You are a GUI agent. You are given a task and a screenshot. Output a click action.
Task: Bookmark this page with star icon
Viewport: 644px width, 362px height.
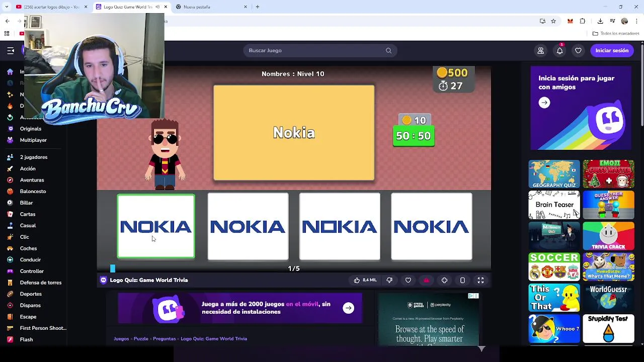pos(553,21)
